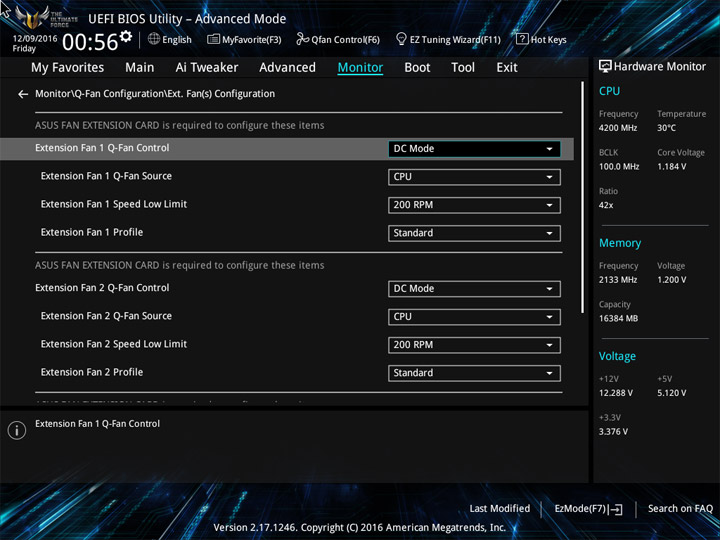Launch Qfan Control(F6)
Viewport: 720px width, 540px height.
338,39
